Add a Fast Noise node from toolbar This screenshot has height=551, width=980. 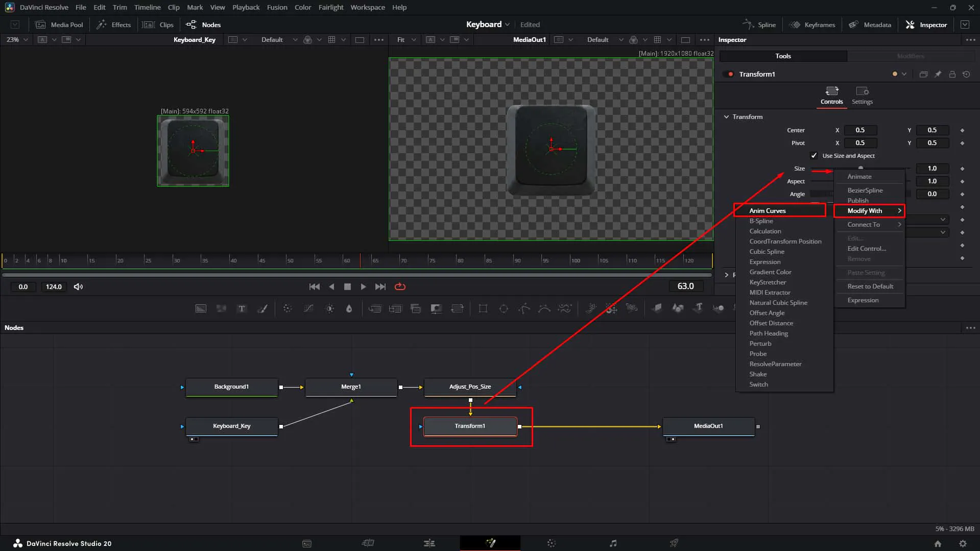click(x=221, y=308)
